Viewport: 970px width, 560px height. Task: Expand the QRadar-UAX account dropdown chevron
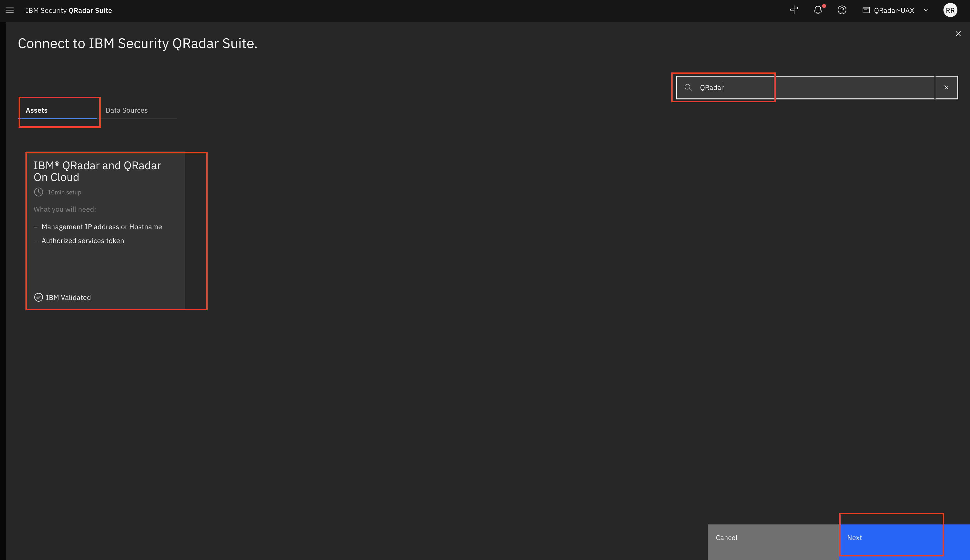coord(926,10)
